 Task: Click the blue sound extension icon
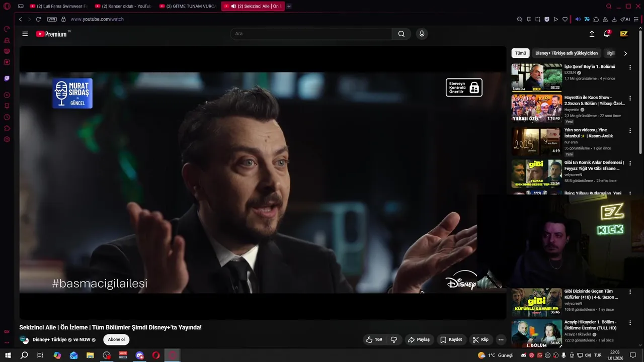pyautogui.click(x=578, y=19)
